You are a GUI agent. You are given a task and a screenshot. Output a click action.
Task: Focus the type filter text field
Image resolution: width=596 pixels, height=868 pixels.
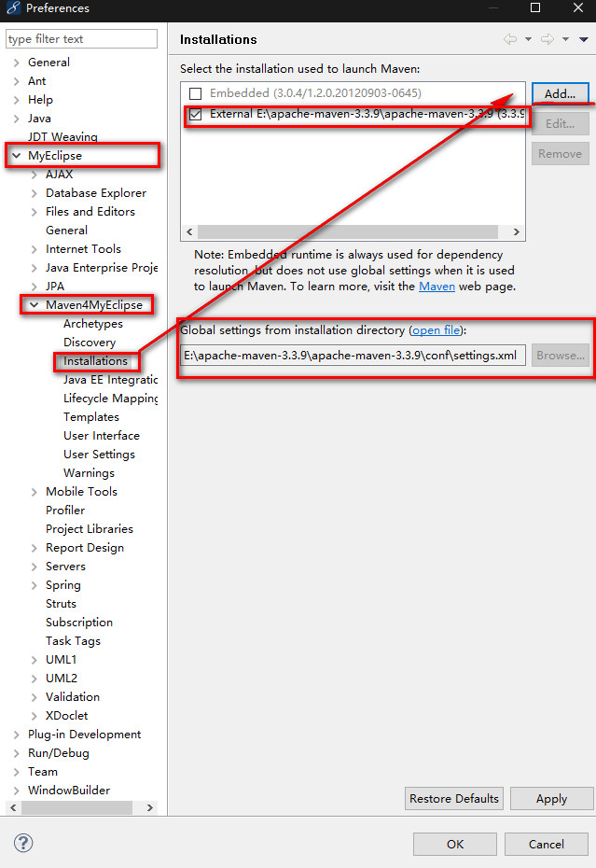[81, 39]
